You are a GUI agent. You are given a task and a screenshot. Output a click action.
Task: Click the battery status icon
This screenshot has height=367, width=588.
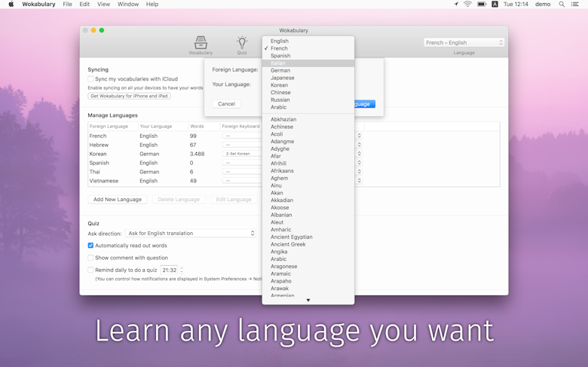tap(482, 4)
